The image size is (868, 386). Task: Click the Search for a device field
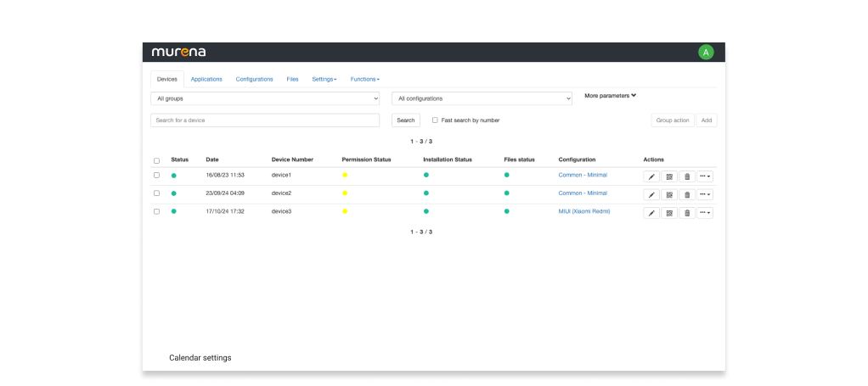(x=265, y=120)
